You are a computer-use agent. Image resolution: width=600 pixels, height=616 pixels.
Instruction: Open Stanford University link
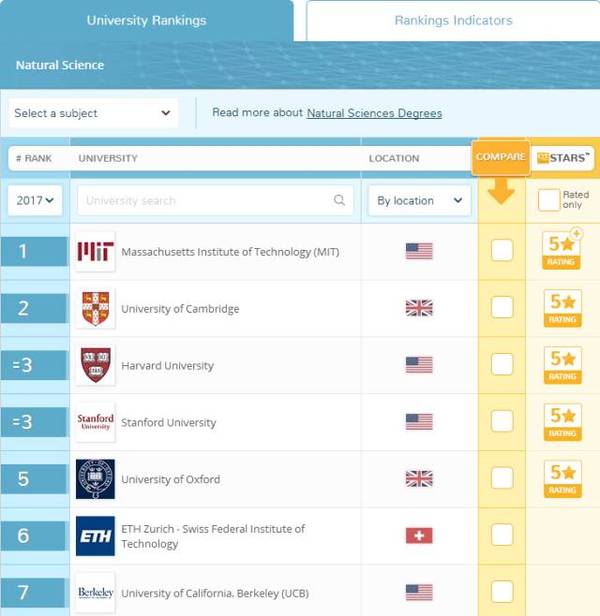click(169, 423)
